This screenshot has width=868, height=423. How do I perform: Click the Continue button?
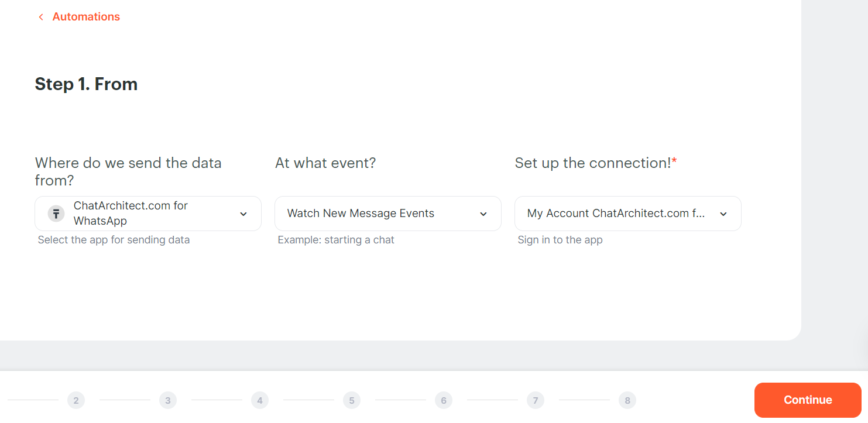pyautogui.click(x=808, y=400)
